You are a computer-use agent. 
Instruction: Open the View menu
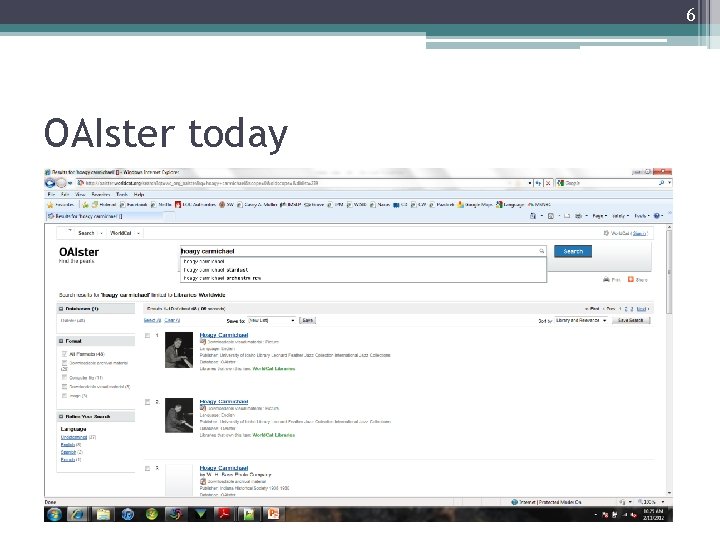tap(80, 195)
